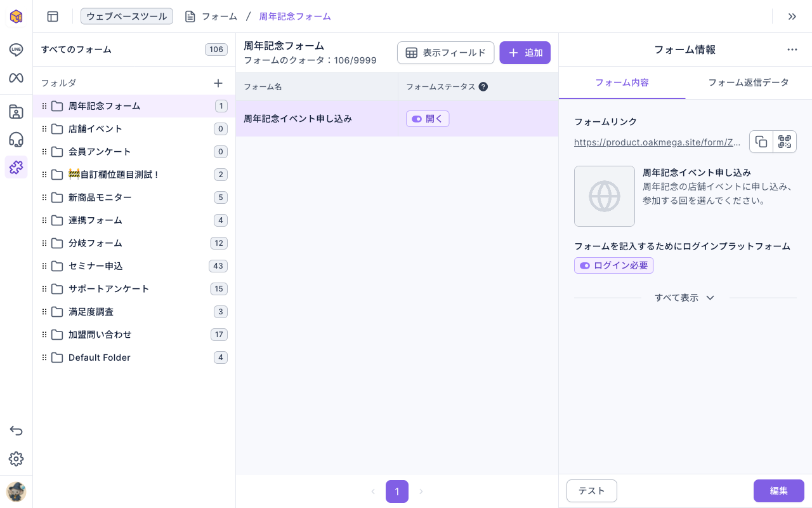Image resolution: width=812 pixels, height=508 pixels.
Task: Select the 分岐フォーム folder
Action: [x=134, y=243]
